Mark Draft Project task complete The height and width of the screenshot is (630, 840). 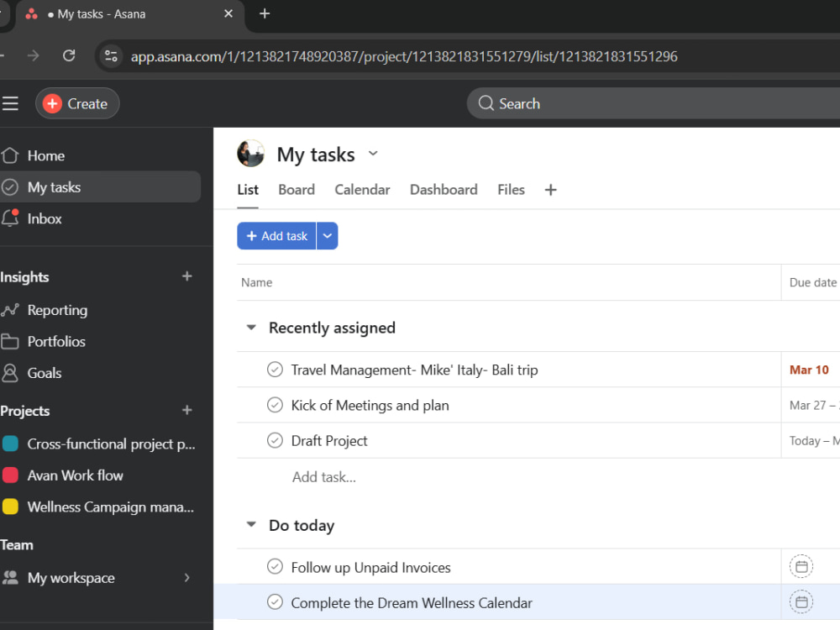pos(275,440)
